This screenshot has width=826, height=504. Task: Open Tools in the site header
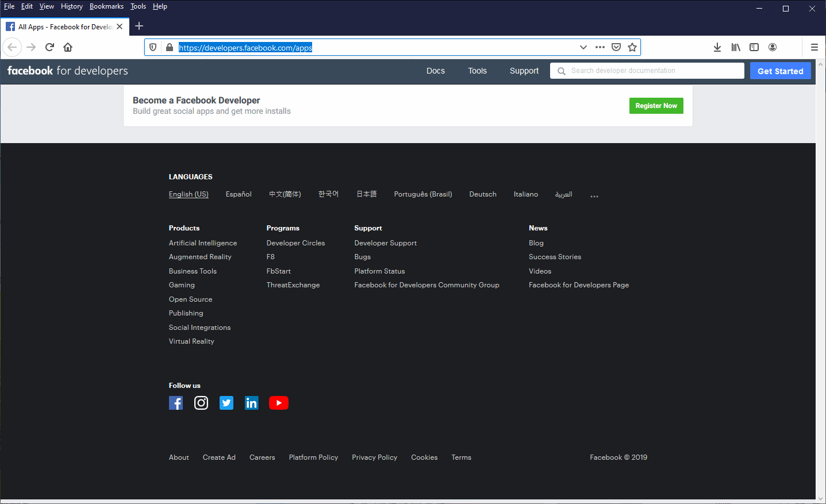pyautogui.click(x=477, y=71)
